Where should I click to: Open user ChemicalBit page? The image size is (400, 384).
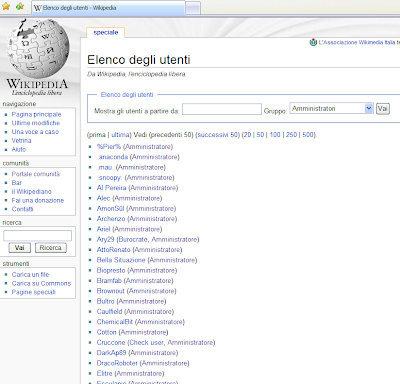click(x=115, y=322)
